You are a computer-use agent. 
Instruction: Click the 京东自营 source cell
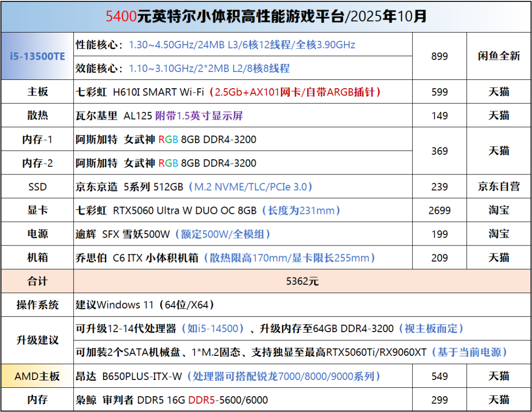pos(499,187)
